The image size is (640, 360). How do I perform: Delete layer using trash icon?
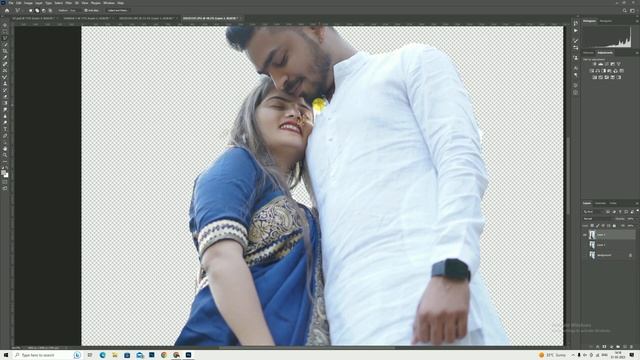[x=631, y=347]
